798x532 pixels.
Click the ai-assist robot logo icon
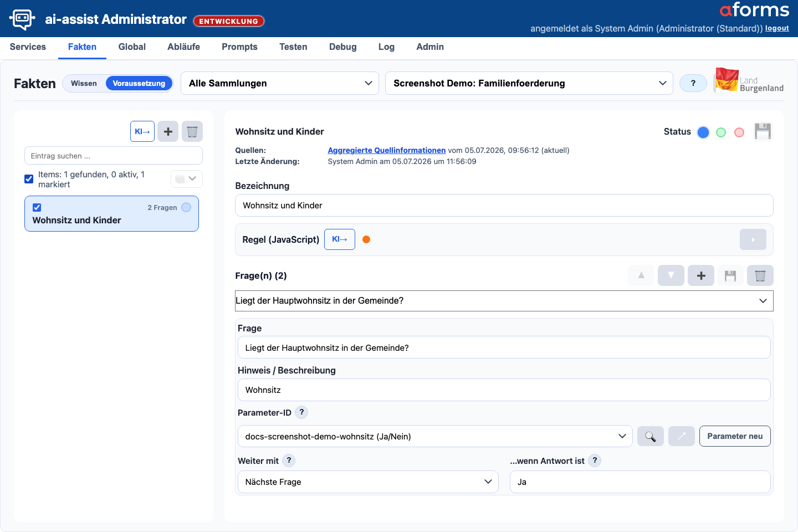(x=22, y=19)
